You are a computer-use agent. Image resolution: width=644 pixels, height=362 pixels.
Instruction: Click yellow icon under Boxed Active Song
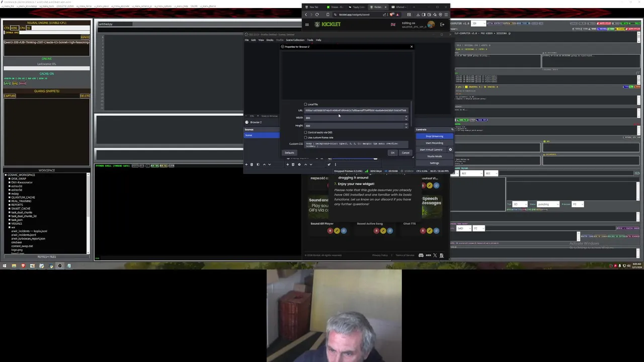point(383,231)
